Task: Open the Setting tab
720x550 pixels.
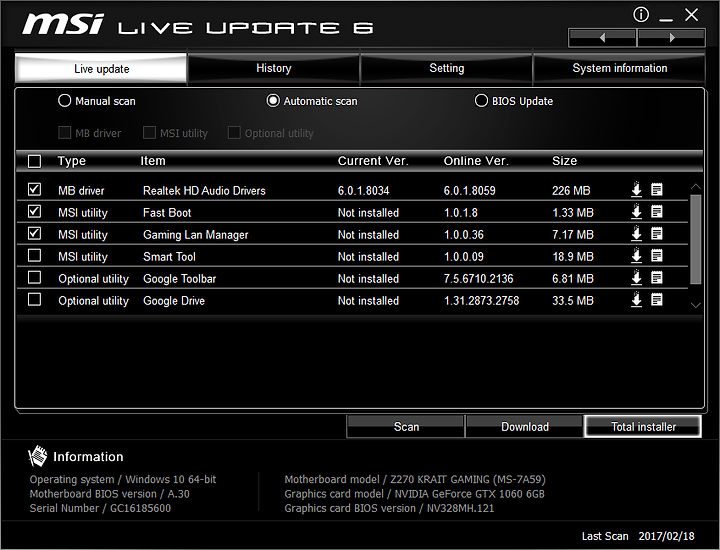Action: coord(446,68)
